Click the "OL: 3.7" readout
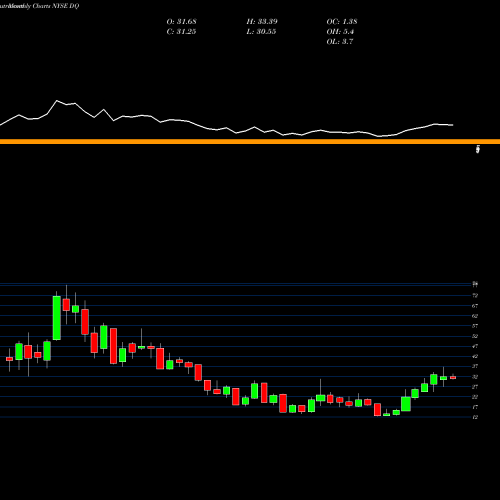 pos(340,42)
